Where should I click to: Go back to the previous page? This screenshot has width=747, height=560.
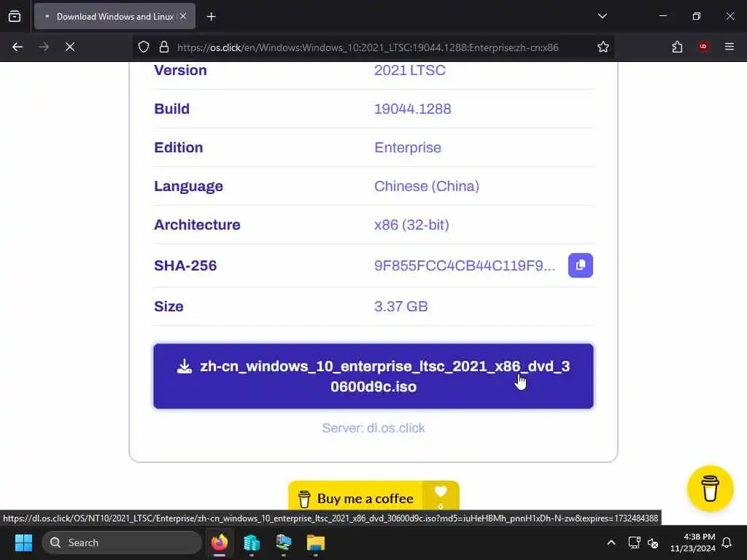18,47
